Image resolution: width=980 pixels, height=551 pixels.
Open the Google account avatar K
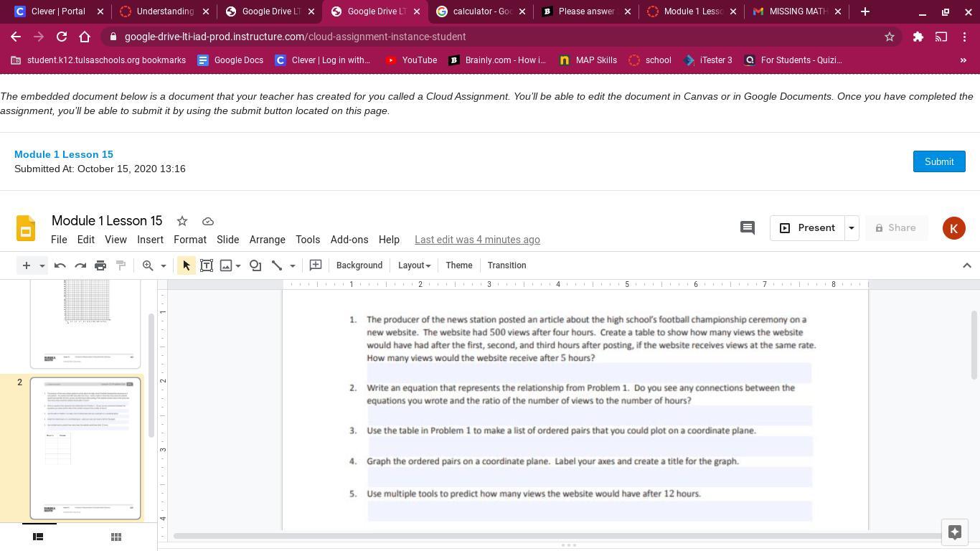[954, 228]
